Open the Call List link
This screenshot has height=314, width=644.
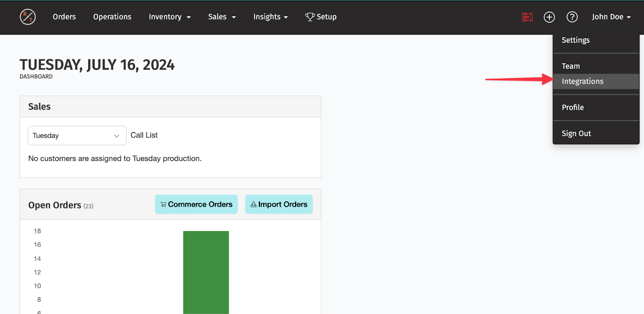[x=144, y=135]
